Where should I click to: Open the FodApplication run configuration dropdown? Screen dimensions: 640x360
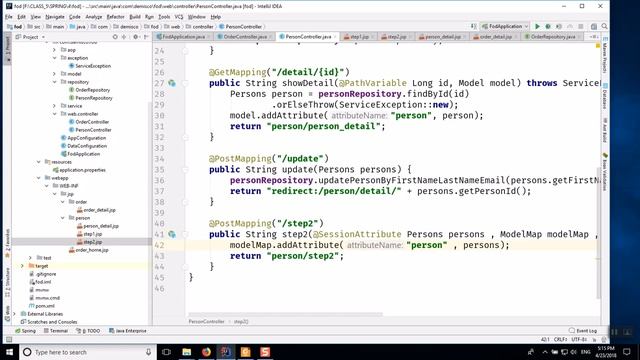[x=505, y=27]
